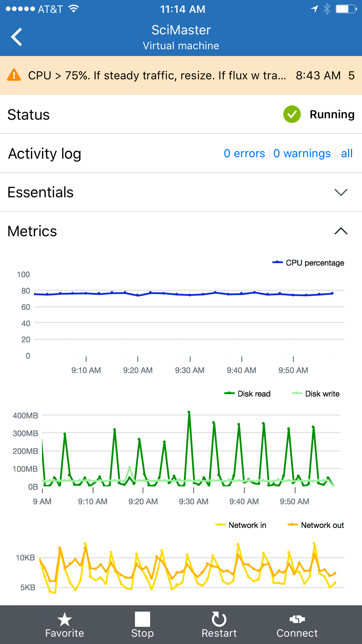Connect to the virtual machine
This screenshot has height=644, width=362.
[x=297, y=625]
